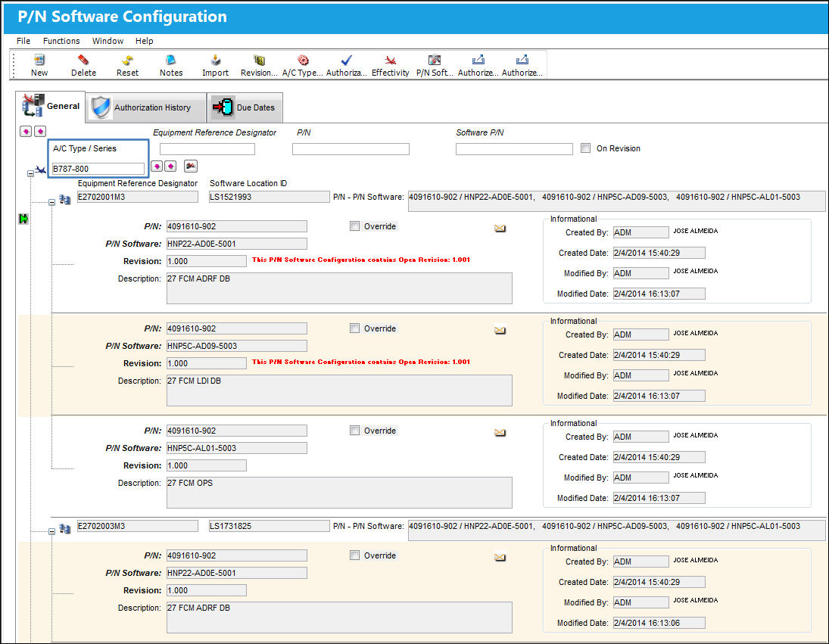Click the Authoriza... checkmark toolbar icon

click(x=346, y=61)
